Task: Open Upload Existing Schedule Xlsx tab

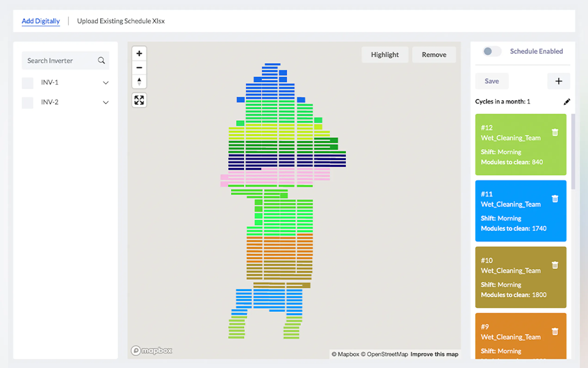Action: click(121, 21)
